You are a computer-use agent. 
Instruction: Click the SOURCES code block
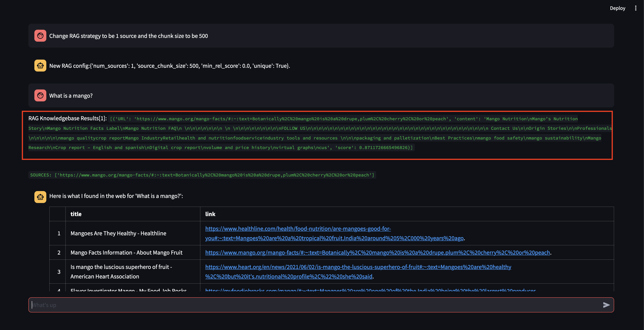(x=202, y=175)
